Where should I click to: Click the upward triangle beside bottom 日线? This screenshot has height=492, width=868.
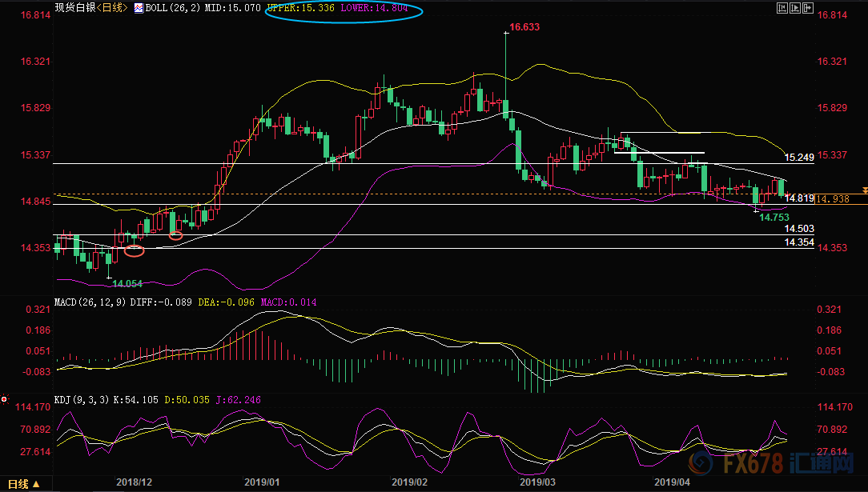36,484
